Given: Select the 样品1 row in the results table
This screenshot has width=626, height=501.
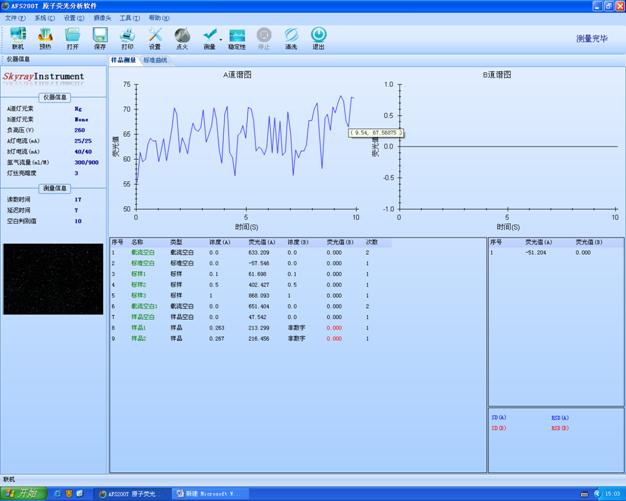Looking at the screenshot, I should (139, 327).
